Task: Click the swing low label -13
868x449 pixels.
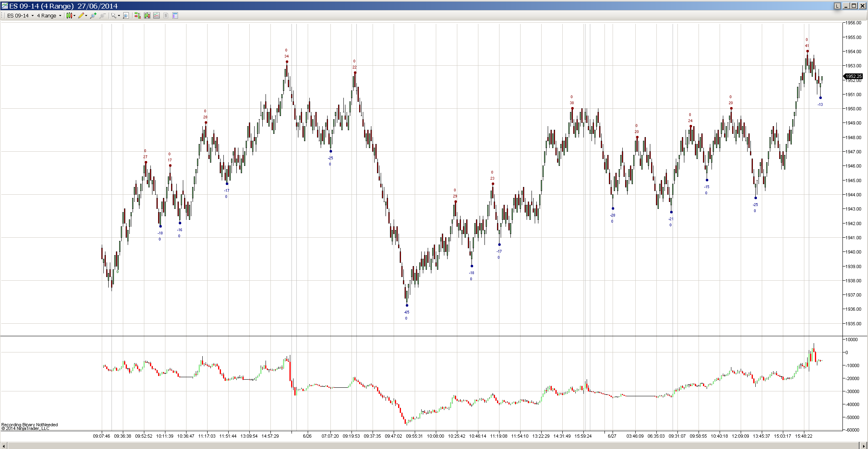Action: (820, 105)
